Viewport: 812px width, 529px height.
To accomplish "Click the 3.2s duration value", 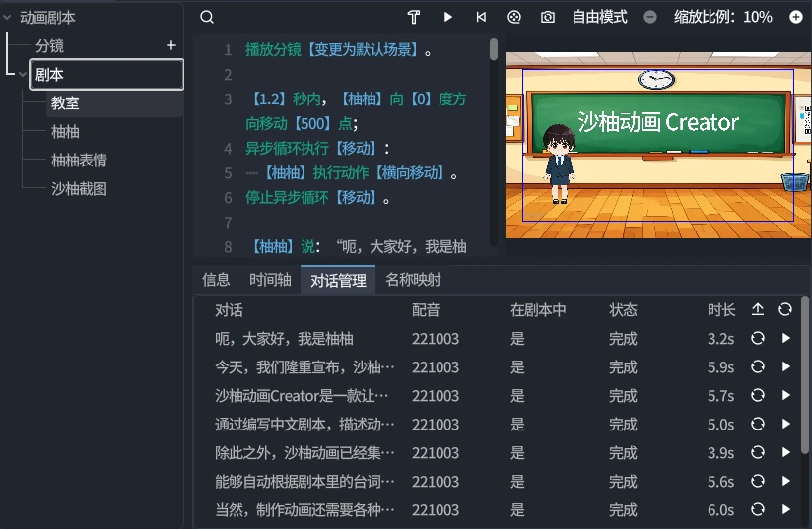I will (x=721, y=339).
